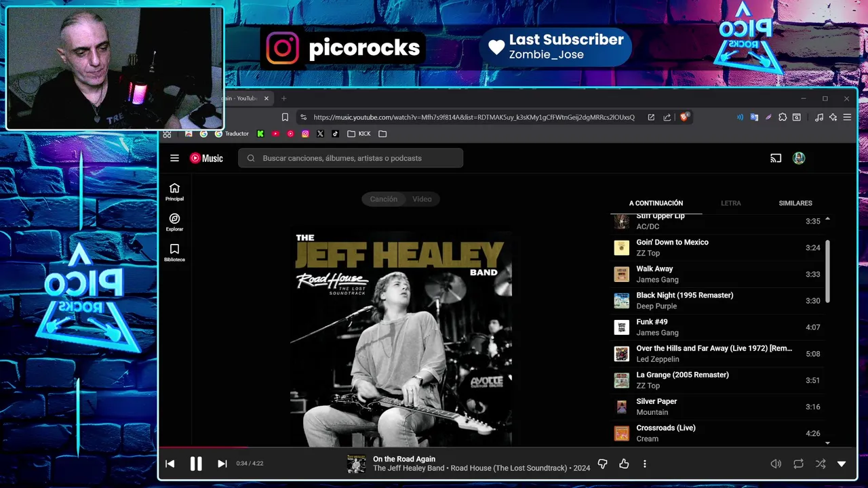Open the KICK bookmarks folder
868x488 pixels.
[x=359, y=134]
